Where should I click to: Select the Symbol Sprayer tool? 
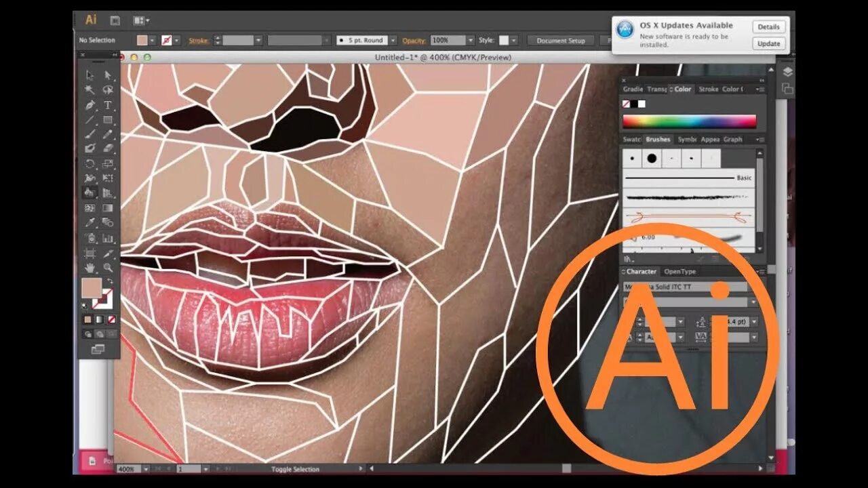point(90,238)
